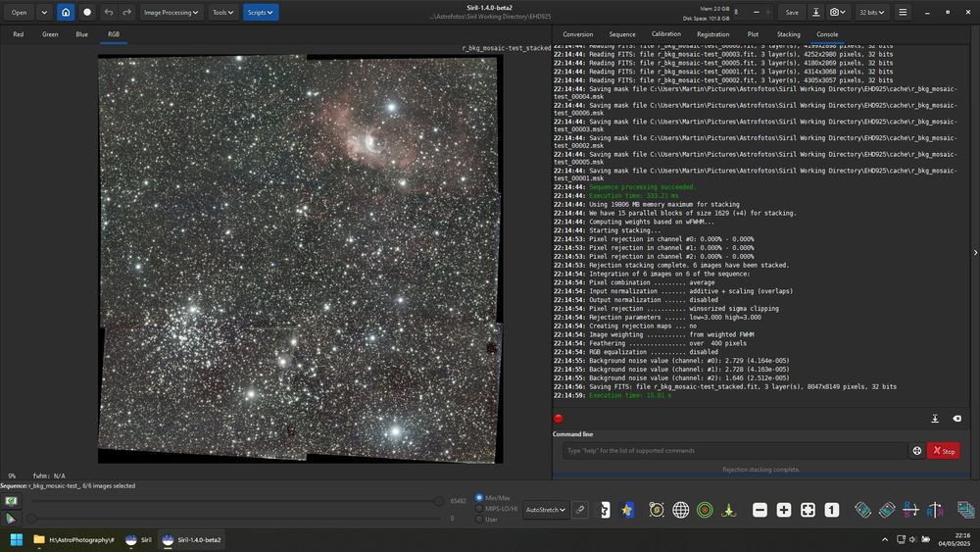980x552 pixels.
Task: Toggle false color star icon
Action: 627,510
